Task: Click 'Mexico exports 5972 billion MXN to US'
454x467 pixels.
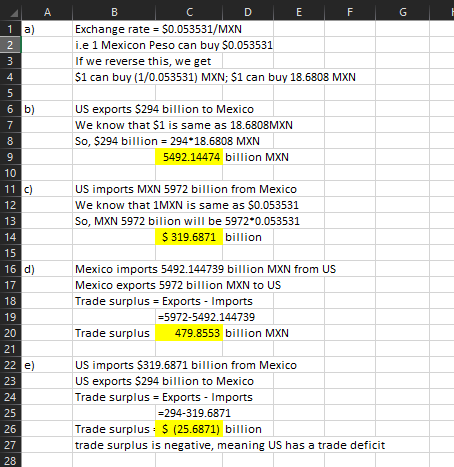Action: point(178,285)
